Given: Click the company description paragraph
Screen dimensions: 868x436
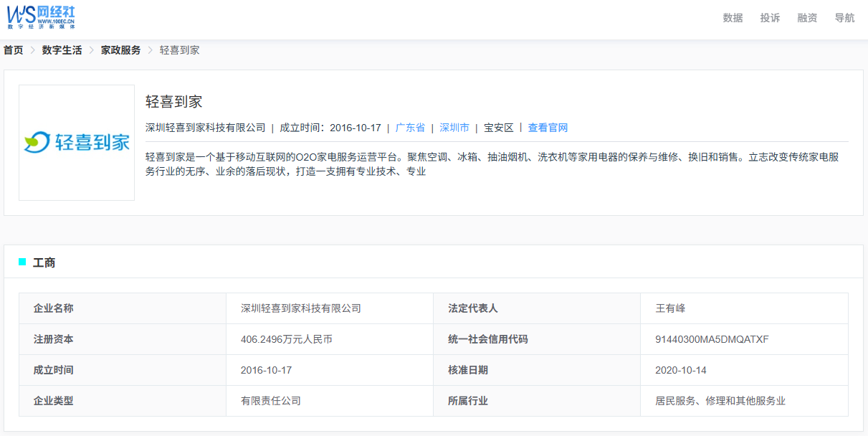Looking at the screenshot, I should [x=497, y=164].
